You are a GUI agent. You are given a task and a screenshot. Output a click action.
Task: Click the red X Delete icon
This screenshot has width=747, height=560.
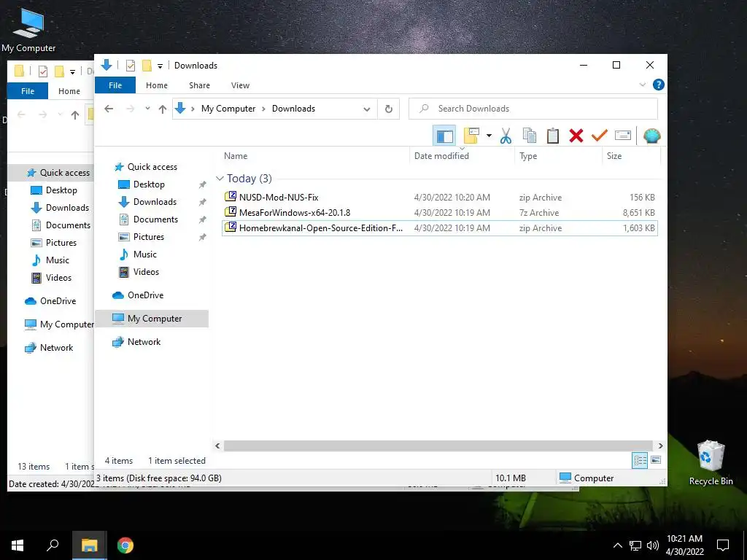(x=576, y=136)
